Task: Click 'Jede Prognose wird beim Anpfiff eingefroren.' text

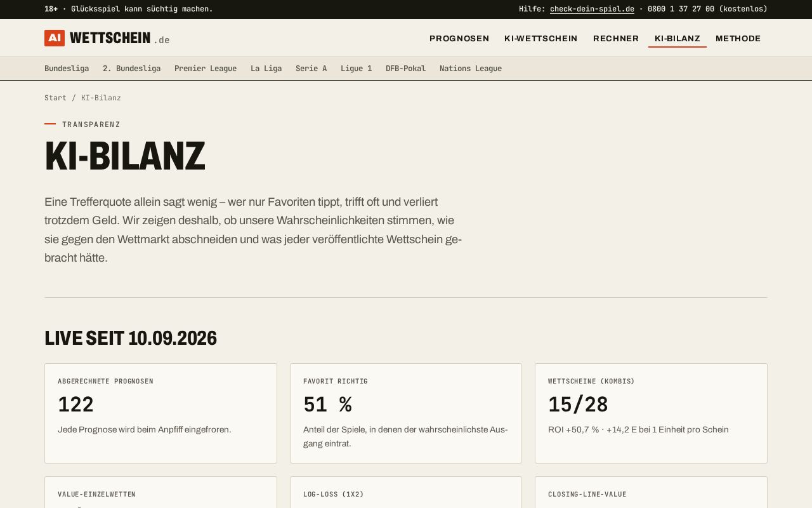Action: click(145, 430)
